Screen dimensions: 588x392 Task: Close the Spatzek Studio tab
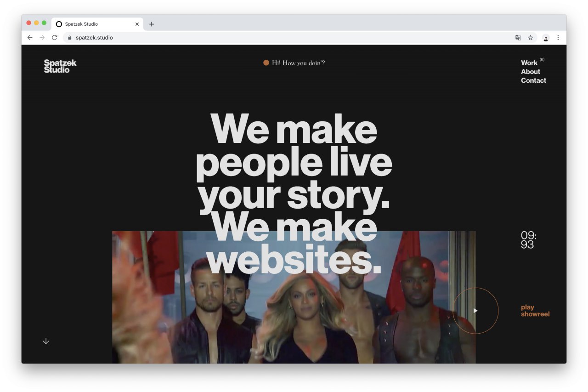pos(137,24)
